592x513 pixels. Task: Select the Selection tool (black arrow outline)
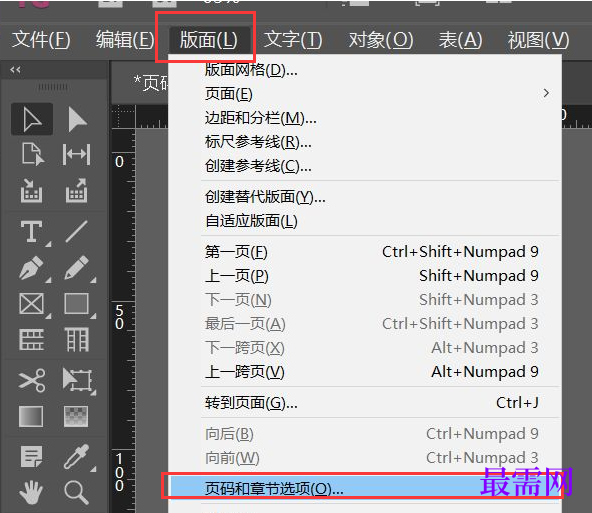pyautogui.click(x=32, y=119)
